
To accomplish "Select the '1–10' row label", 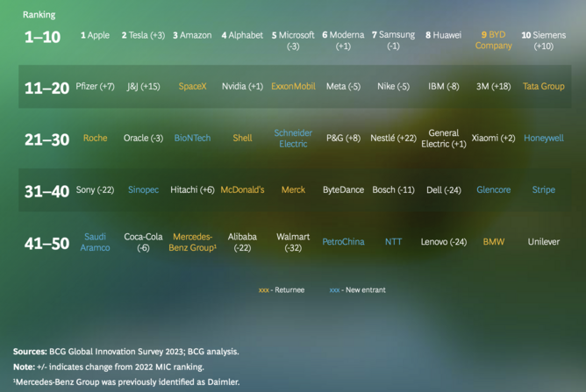I will (x=42, y=37).
